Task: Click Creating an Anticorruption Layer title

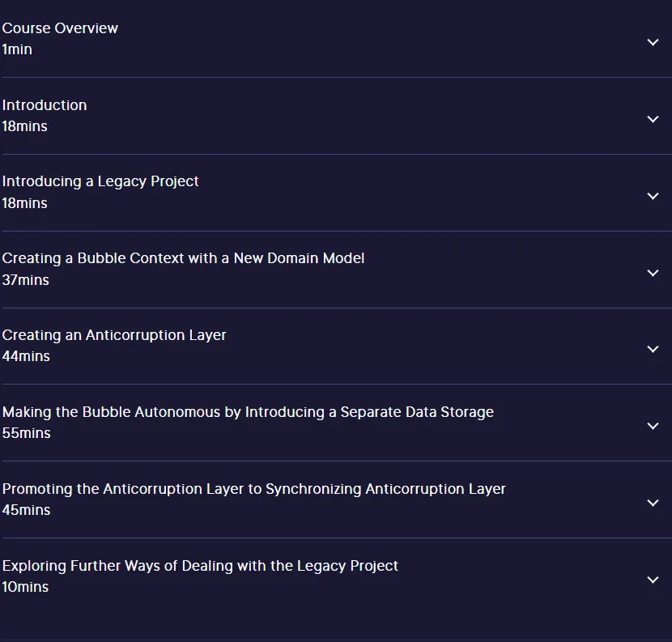Action: coord(114,335)
